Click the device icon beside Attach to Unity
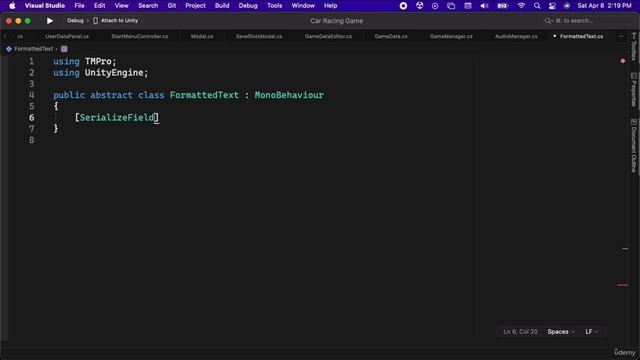The height and width of the screenshot is (360, 640). (95, 20)
